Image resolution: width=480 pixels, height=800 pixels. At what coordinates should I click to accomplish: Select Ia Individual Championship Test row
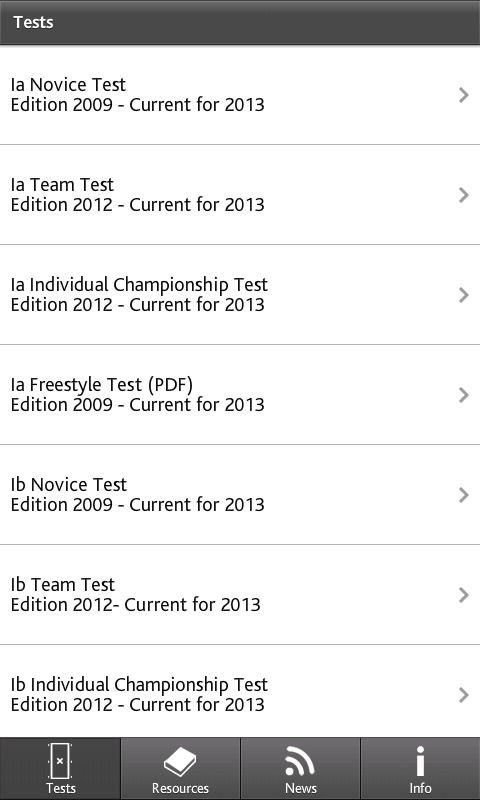pyautogui.click(x=240, y=295)
